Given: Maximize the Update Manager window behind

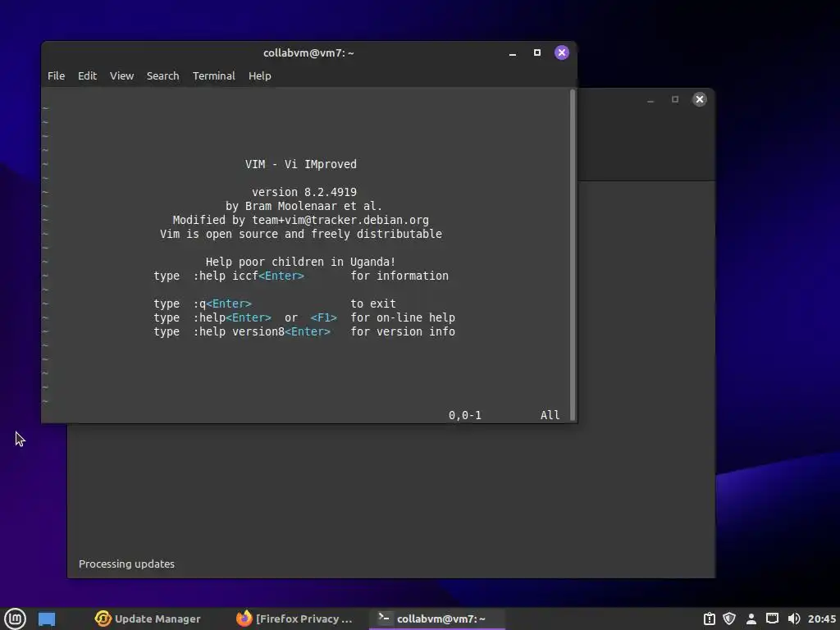Looking at the screenshot, I should point(675,99).
